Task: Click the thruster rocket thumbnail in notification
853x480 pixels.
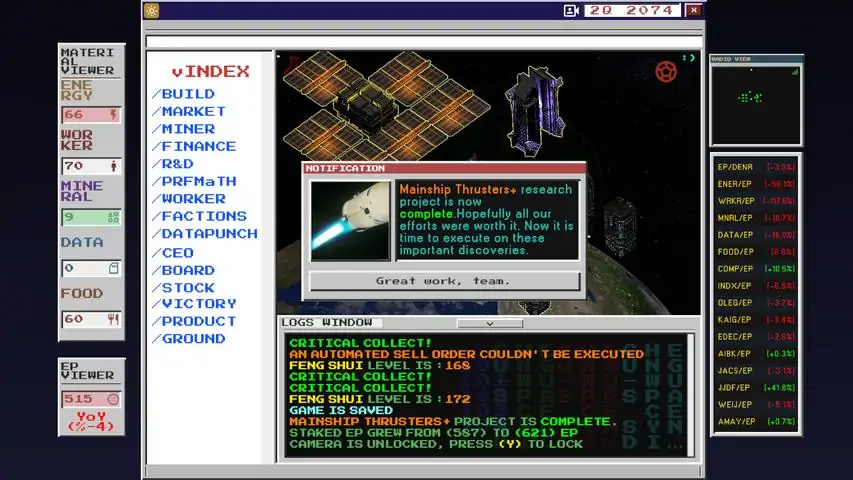Action: (x=350, y=220)
